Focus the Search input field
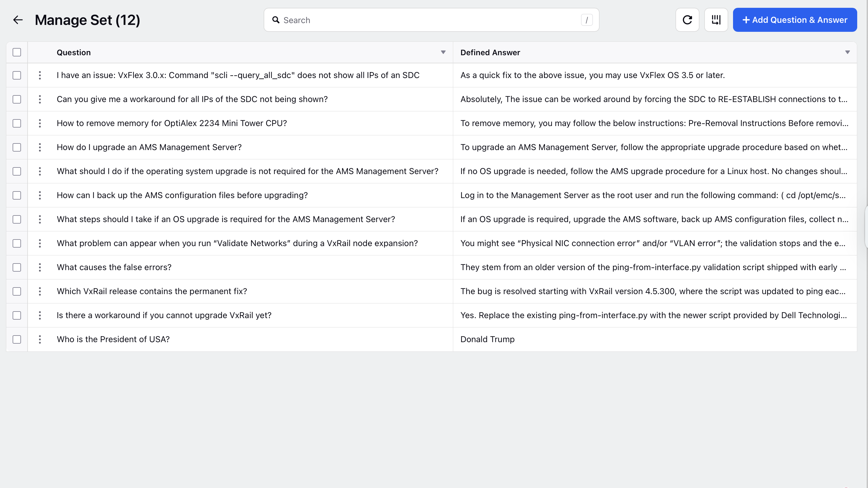 (431, 20)
